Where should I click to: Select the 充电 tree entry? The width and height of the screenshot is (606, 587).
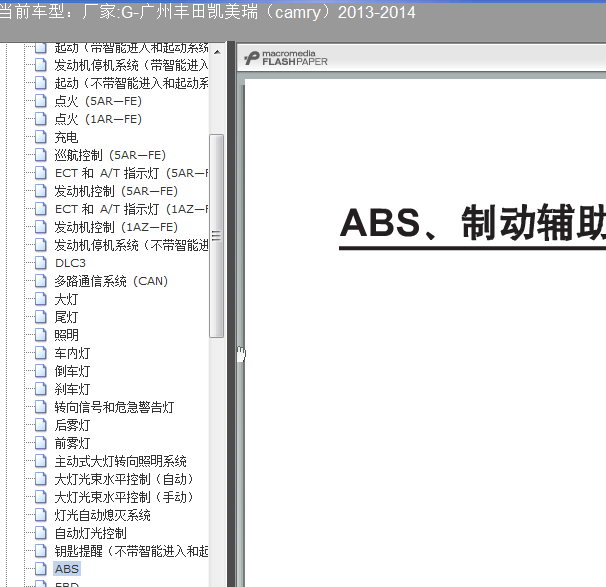pyautogui.click(x=66, y=137)
